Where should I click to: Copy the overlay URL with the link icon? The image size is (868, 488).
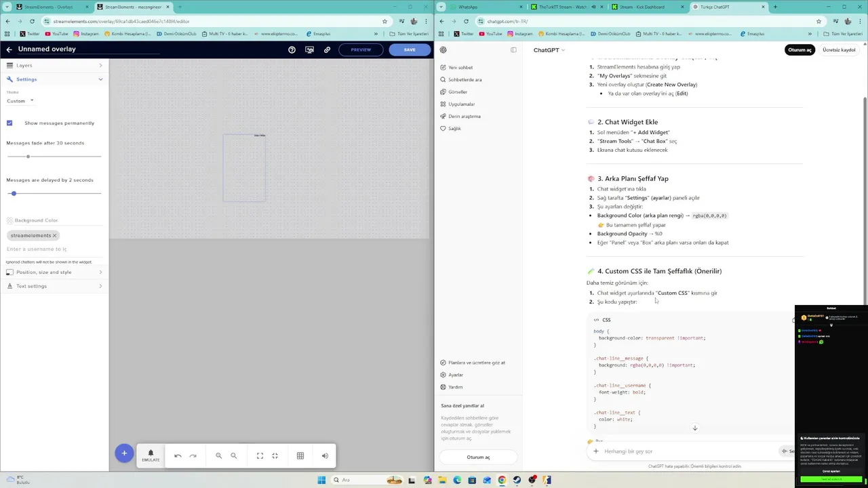(x=327, y=49)
